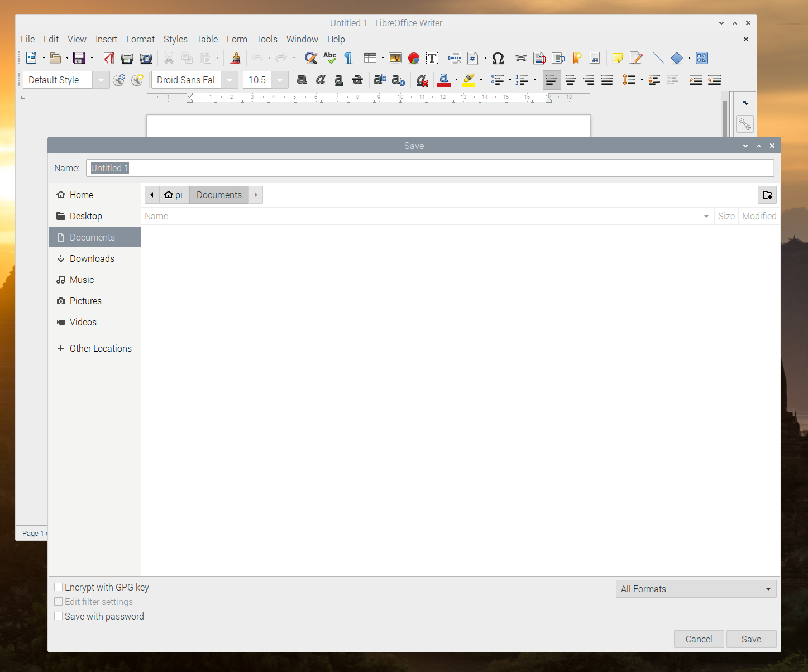
Task: Insert Image icon in toolbar
Action: (395, 58)
